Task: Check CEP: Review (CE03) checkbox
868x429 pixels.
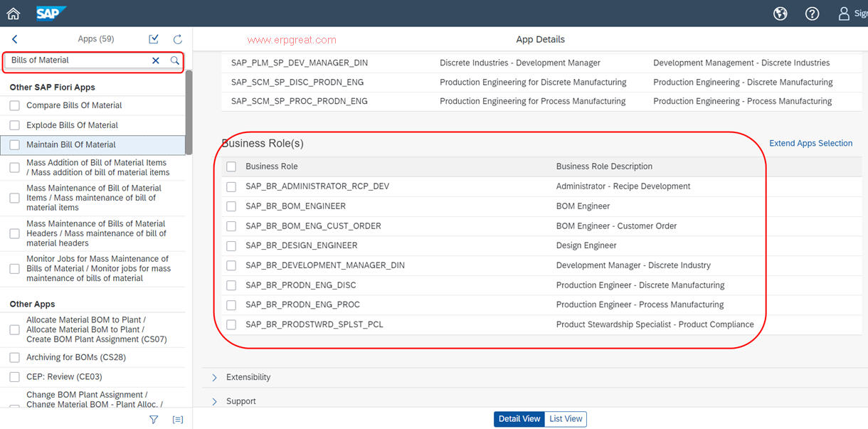Action: 14,377
